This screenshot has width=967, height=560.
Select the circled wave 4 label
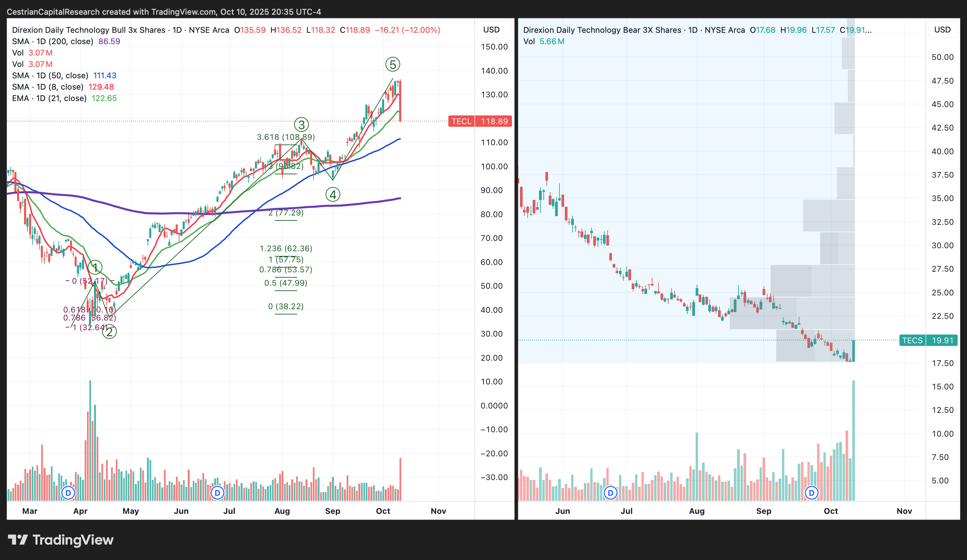click(333, 195)
